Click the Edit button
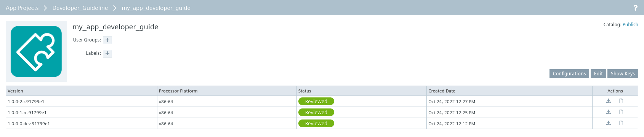 598,74
